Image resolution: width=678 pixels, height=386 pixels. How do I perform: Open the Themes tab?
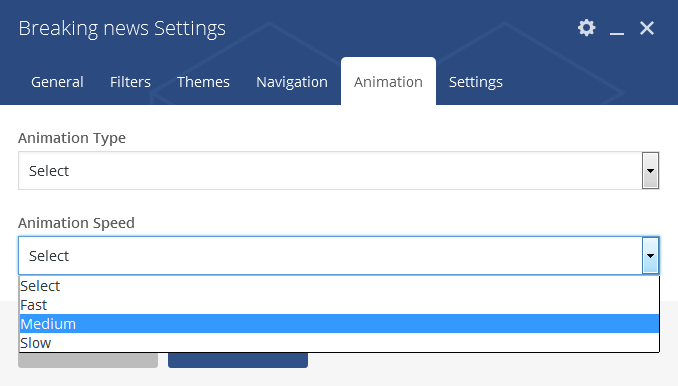(x=203, y=82)
